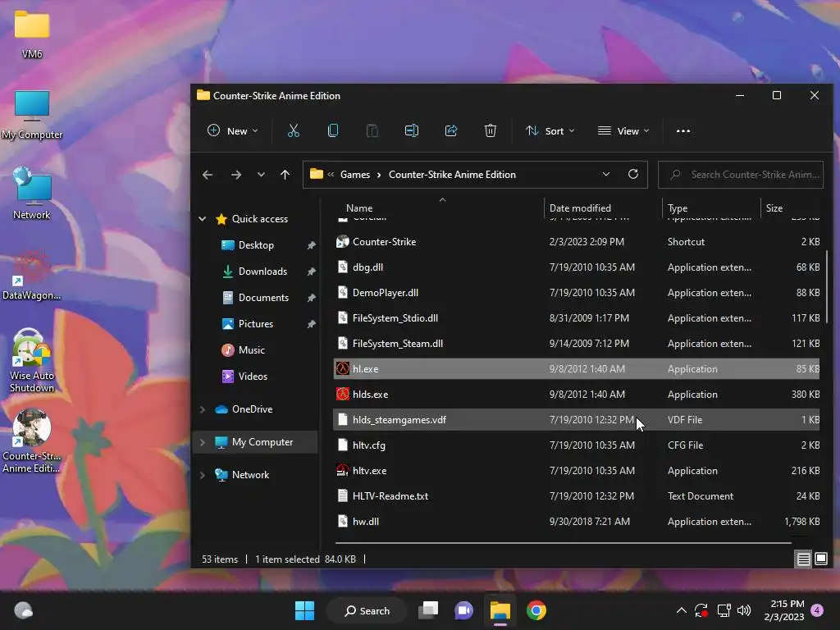
Task: Open the Sort dropdown
Action: 550,130
